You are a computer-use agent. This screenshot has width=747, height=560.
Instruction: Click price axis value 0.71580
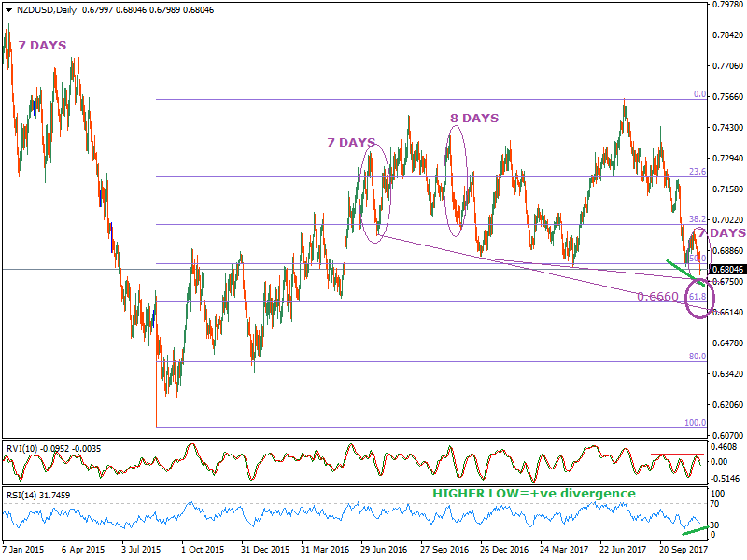tap(728, 189)
